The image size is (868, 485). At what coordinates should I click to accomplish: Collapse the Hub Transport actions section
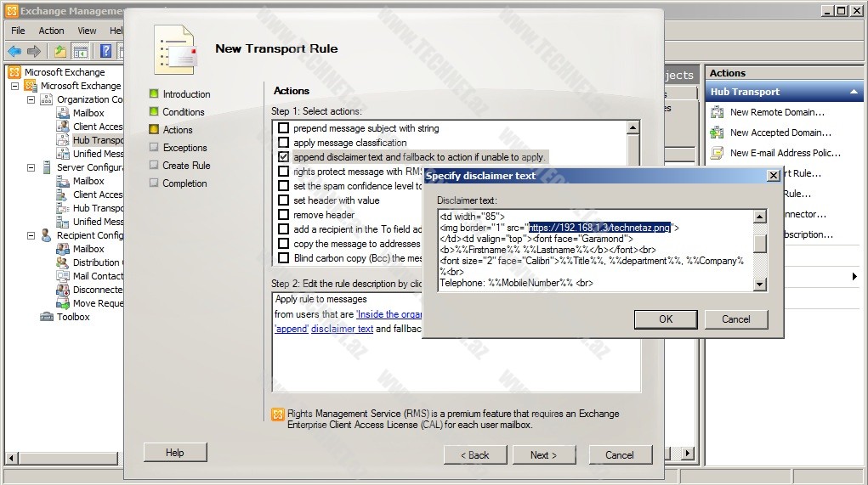point(854,92)
